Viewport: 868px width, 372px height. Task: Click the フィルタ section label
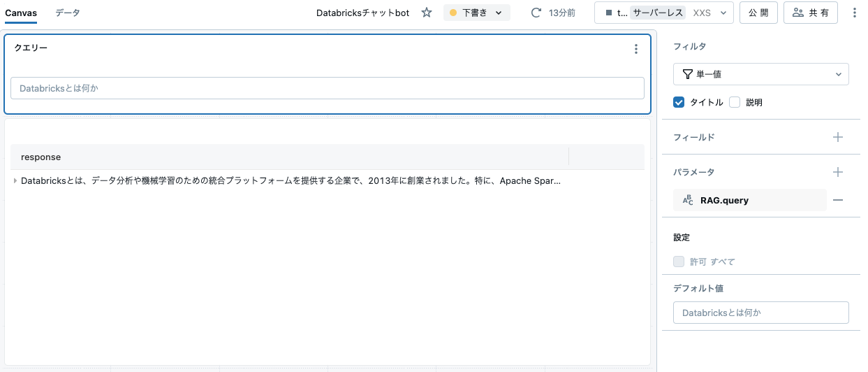tap(689, 46)
